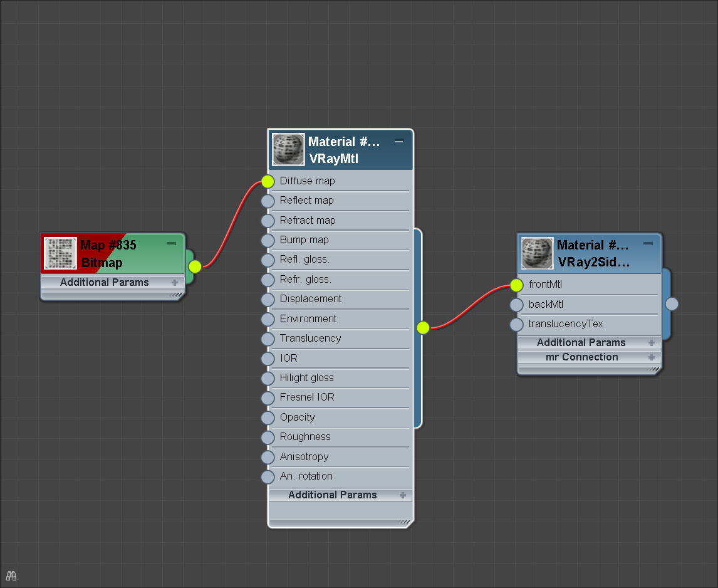Select the Opacity slot label
Image resolution: width=718 pixels, height=588 pixels.
tap(297, 417)
